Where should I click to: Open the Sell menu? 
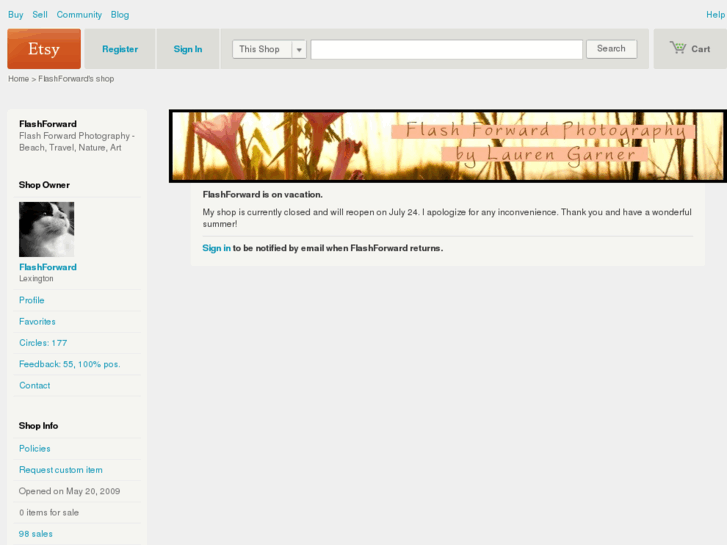tap(40, 15)
